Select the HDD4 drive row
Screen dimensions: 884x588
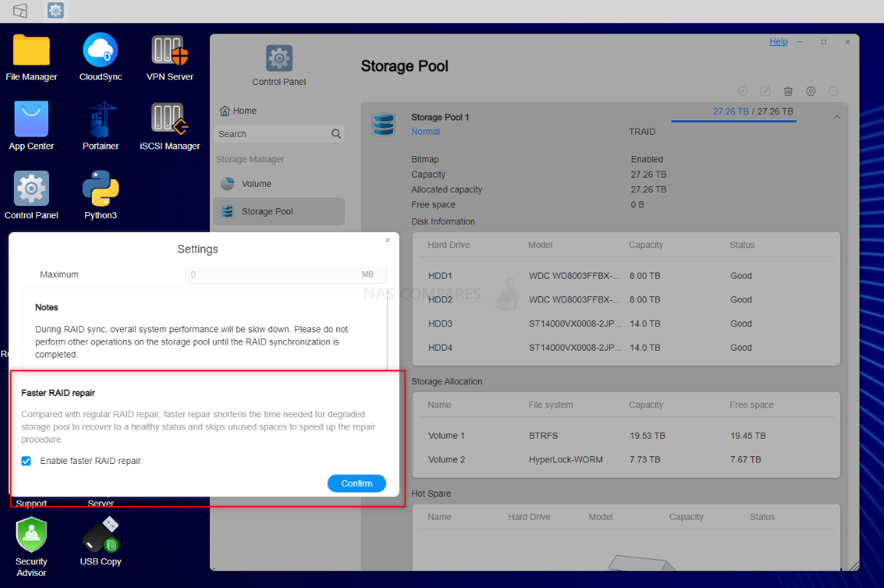click(626, 348)
